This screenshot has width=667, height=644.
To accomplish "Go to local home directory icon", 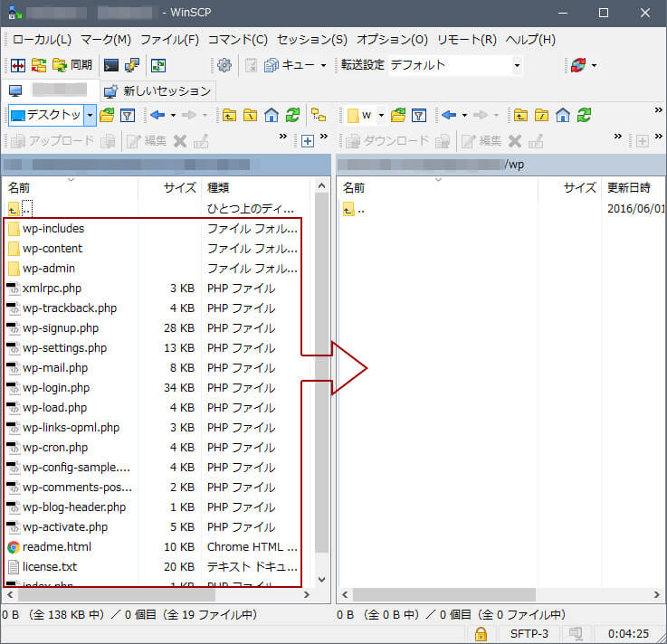I will tap(272, 115).
